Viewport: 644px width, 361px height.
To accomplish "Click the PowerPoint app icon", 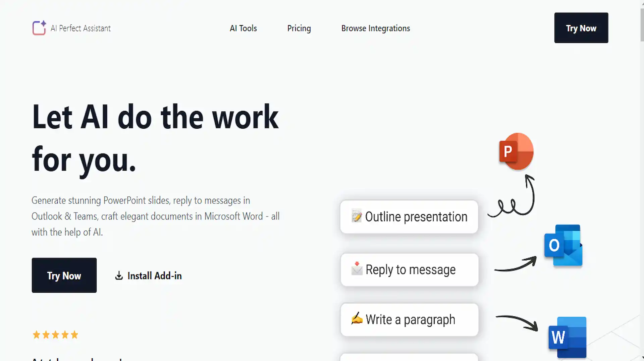I will pos(516,152).
